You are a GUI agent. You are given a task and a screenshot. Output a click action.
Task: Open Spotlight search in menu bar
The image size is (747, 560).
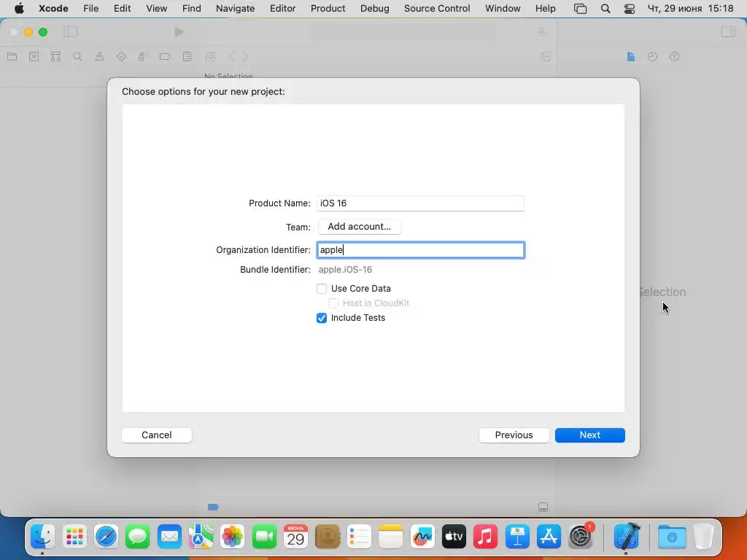point(605,9)
